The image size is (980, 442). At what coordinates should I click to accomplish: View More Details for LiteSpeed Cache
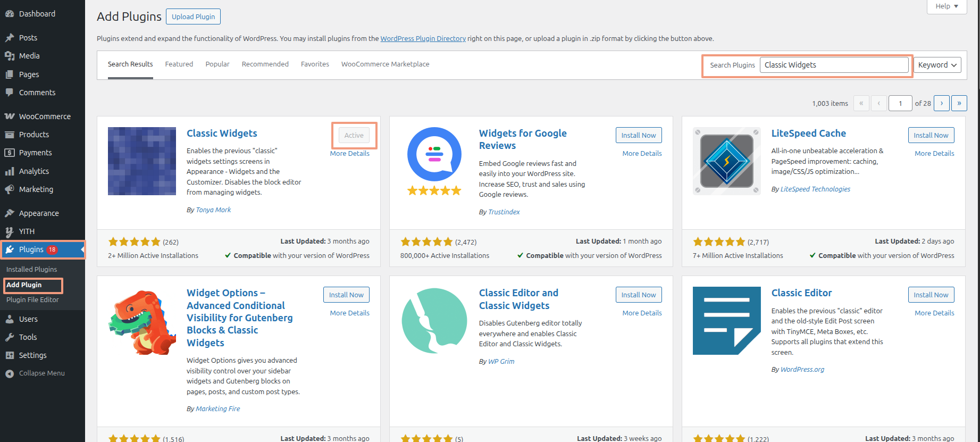pos(935,154)
